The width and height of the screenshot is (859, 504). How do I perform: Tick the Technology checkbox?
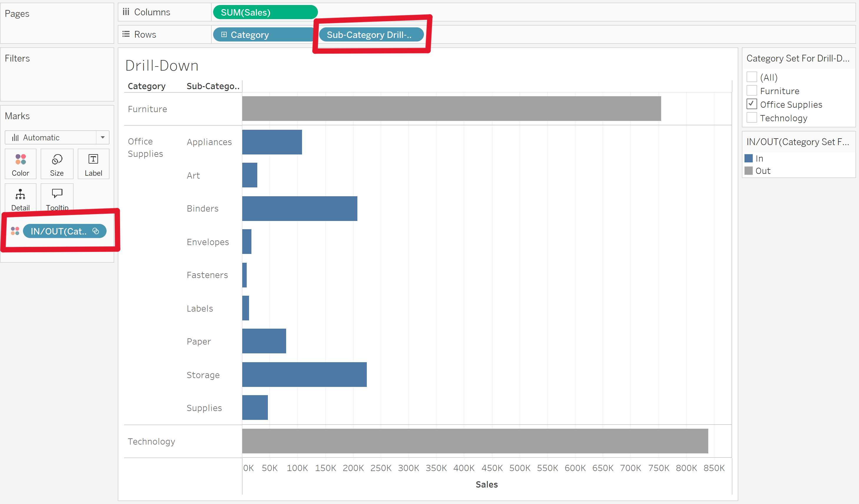[x=751, y=118]
